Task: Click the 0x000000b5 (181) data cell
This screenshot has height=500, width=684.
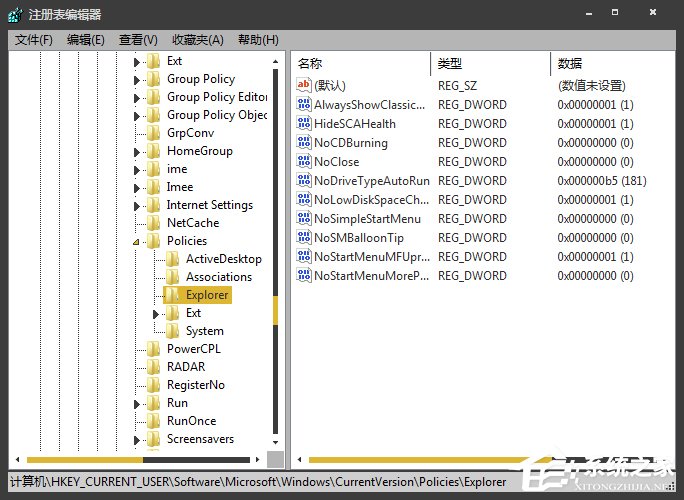Action: tap(602, 181)
